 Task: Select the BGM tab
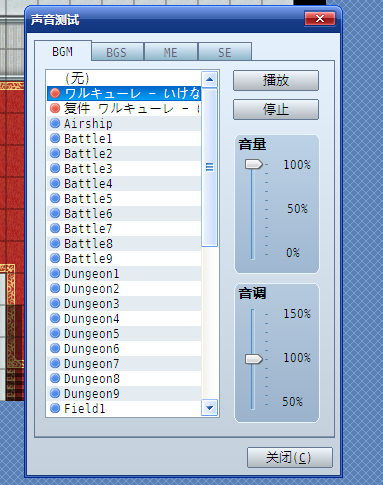63,51
